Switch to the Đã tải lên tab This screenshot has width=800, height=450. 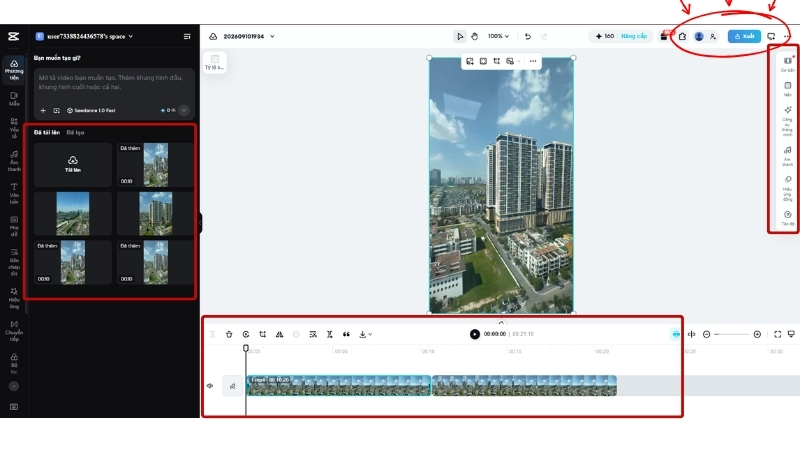47,132
